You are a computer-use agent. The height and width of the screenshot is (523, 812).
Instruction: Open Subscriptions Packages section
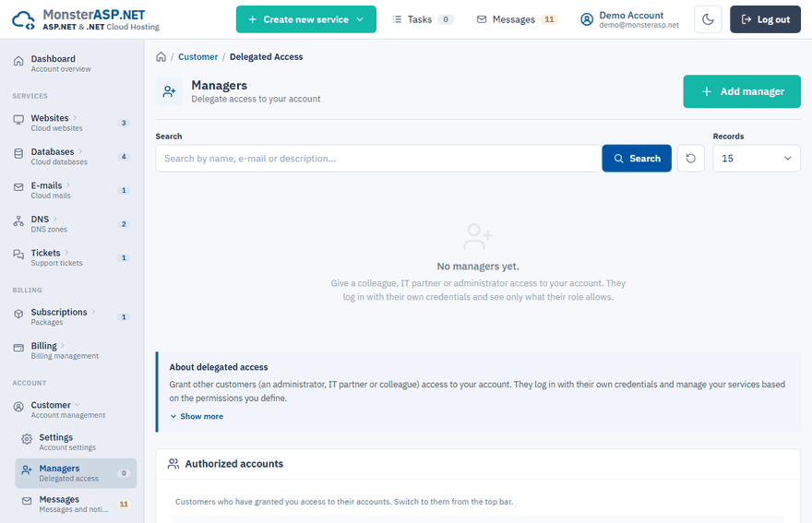[x=72, y=316]
